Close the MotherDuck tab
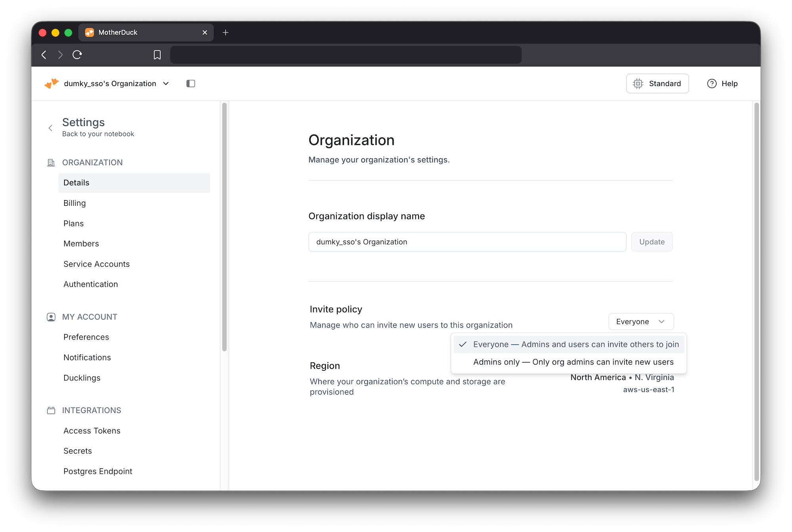This screenshot has height=532, width=792. 205,32
